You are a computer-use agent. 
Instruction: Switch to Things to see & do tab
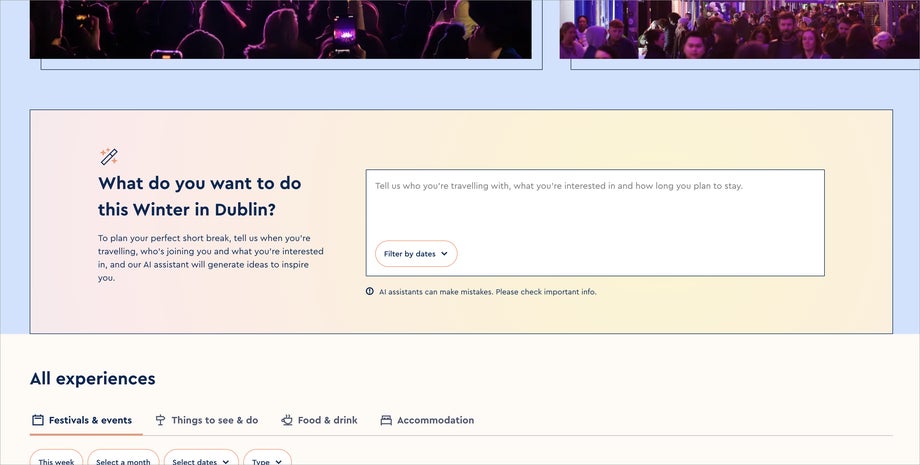click(x=207, y=420)
